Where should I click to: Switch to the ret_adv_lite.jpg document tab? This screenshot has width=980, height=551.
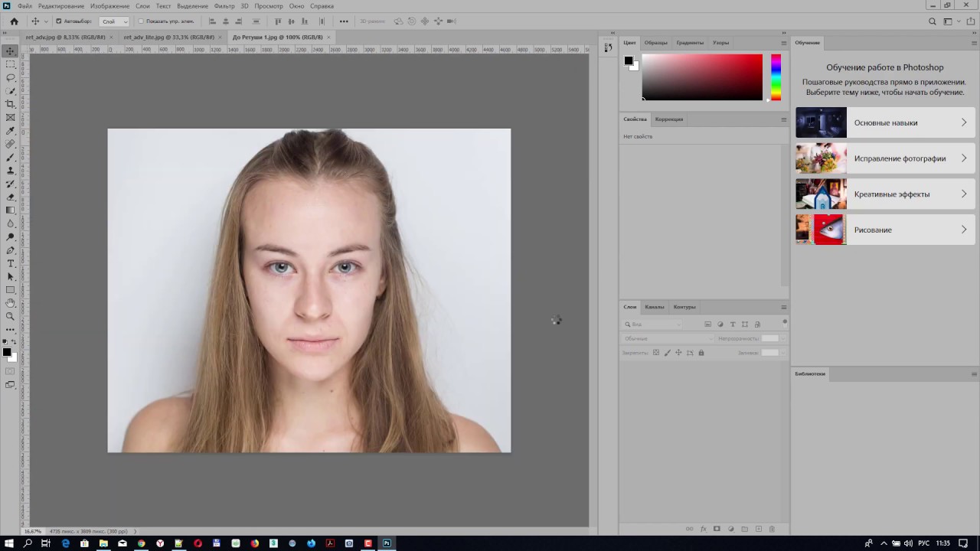(169, 37)
